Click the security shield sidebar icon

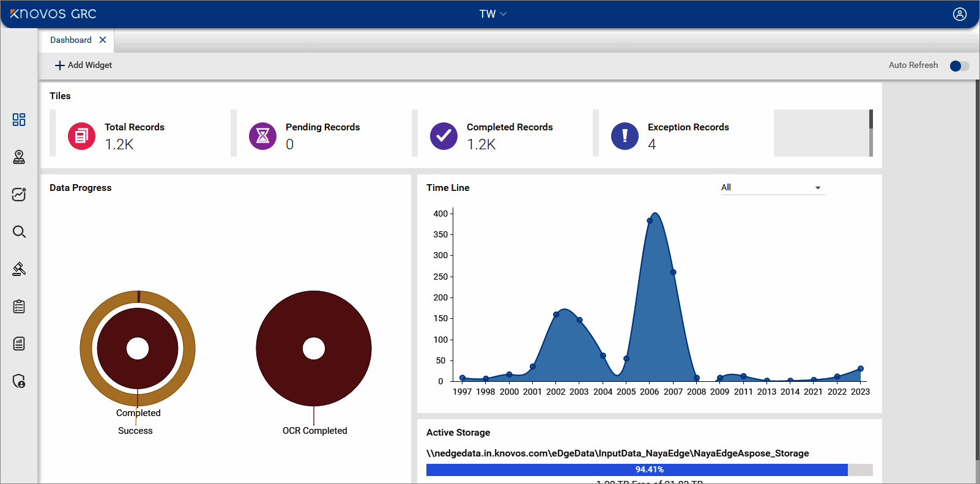[x=19, y=381]
